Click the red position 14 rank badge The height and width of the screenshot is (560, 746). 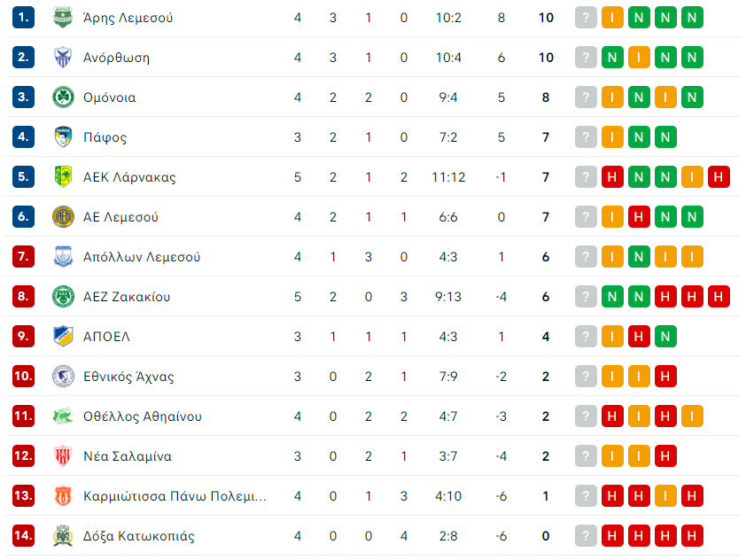(23, 536)
